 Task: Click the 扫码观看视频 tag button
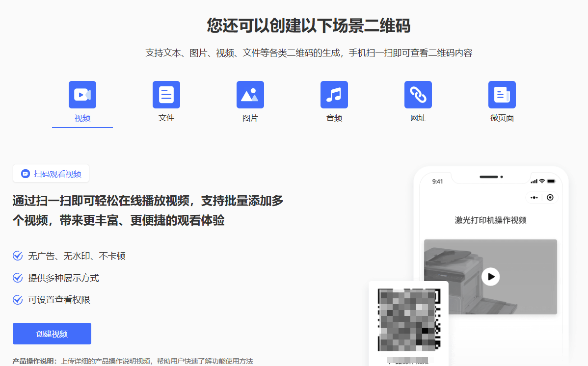pyautogui.click(x=51, y=174)
